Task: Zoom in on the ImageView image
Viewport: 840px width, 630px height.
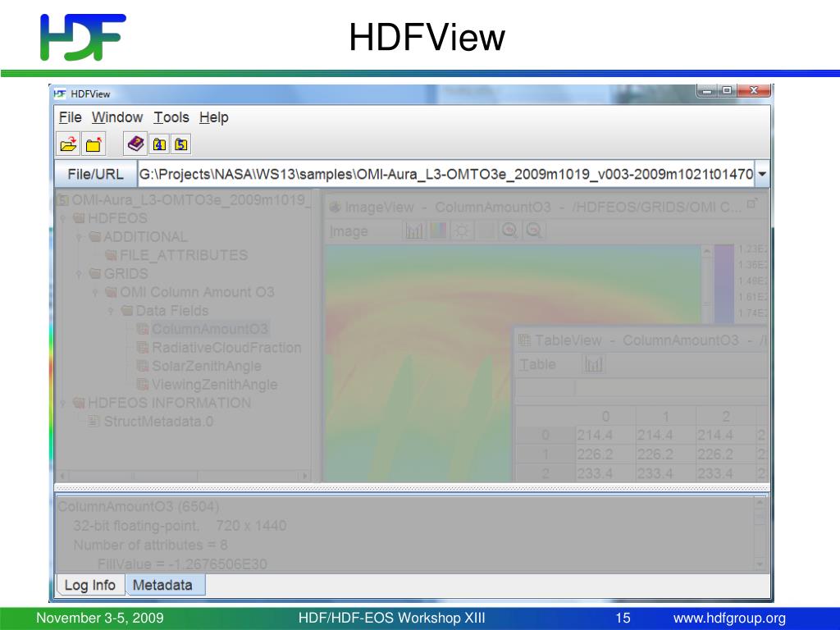Action: point(509,231)
